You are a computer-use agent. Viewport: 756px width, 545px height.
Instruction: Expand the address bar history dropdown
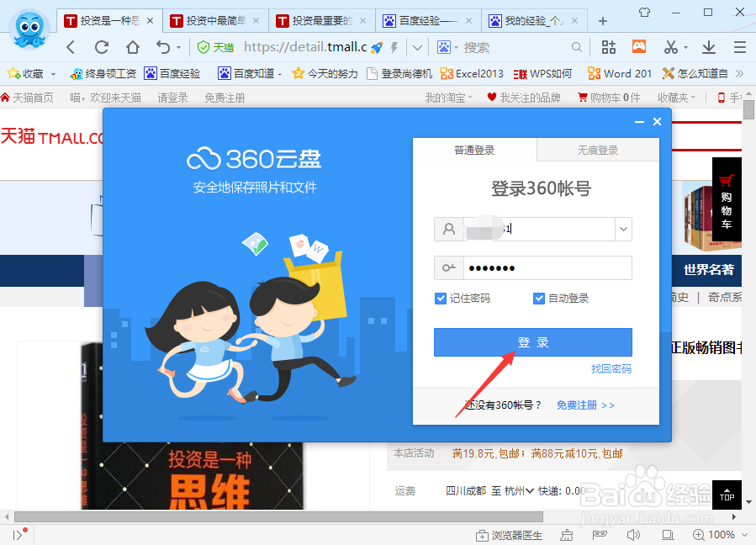click(417, 48)
